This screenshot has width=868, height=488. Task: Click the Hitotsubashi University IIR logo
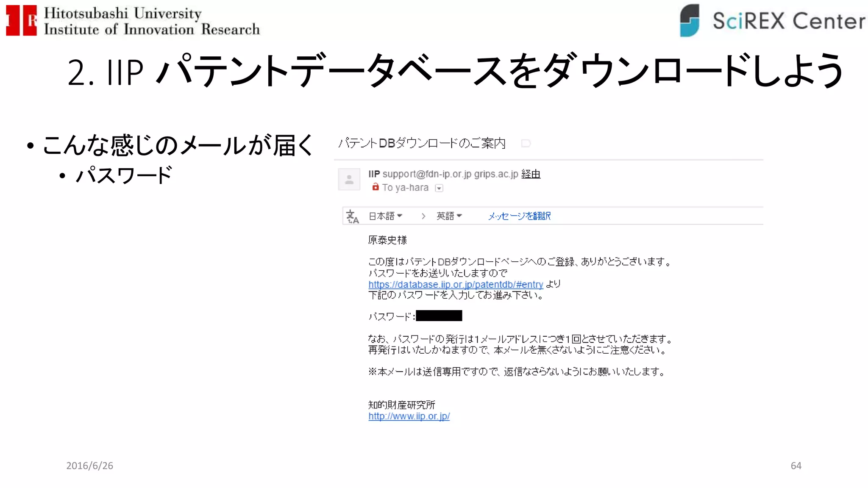click(x=133, y=20)
